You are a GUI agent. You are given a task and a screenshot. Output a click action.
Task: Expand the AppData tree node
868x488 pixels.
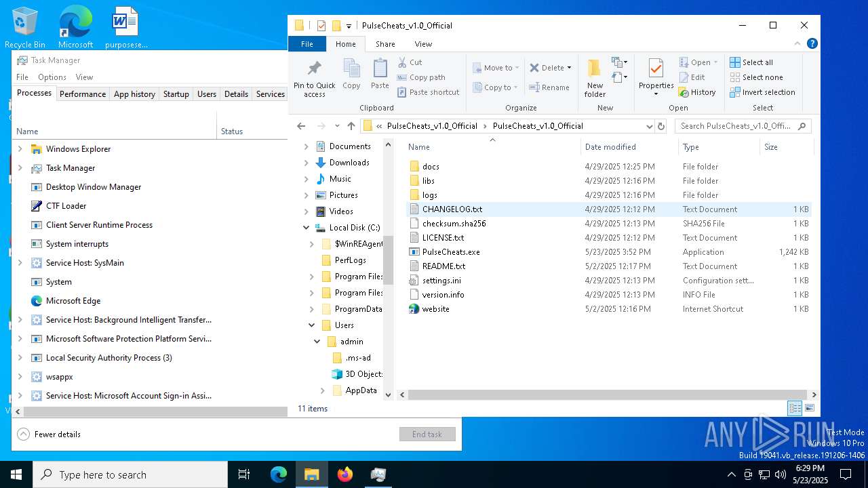pos(323,390)
